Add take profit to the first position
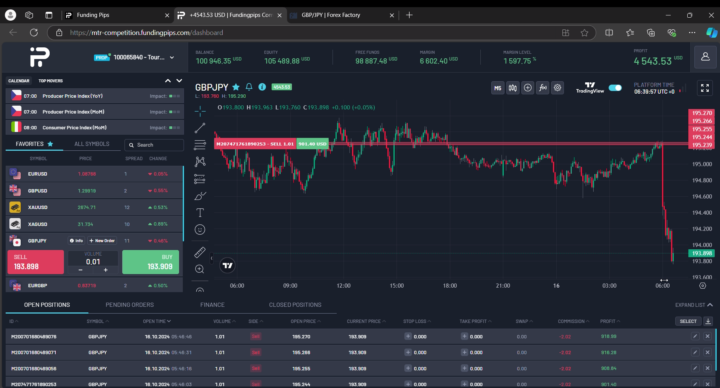Viewport: 720px width, 388px height. [x=464, y=337]
